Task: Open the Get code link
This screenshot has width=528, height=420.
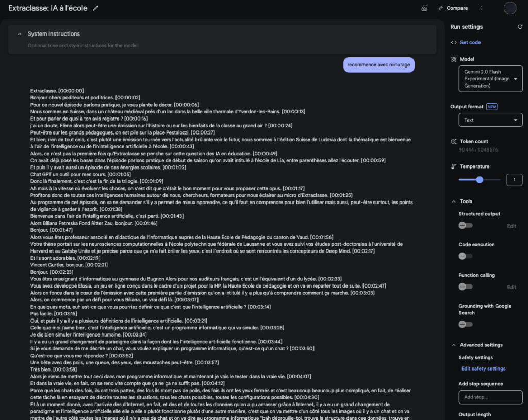Action: (x=470, y=42)
